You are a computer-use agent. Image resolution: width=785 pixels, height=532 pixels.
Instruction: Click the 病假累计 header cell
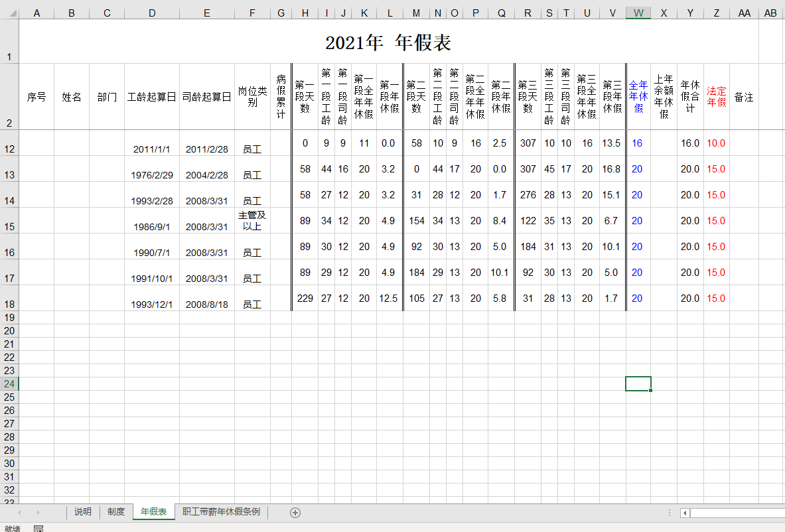tap(281, 97)
